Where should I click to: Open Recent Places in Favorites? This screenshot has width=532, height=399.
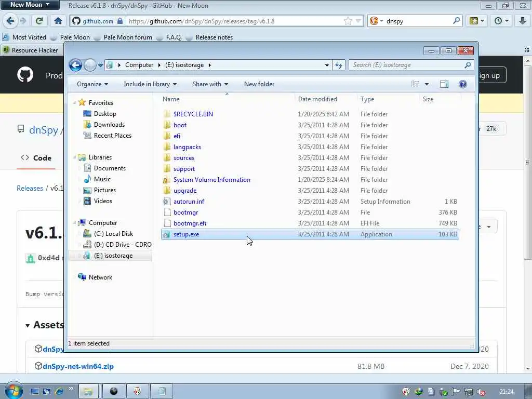click(x=113, y=136)
